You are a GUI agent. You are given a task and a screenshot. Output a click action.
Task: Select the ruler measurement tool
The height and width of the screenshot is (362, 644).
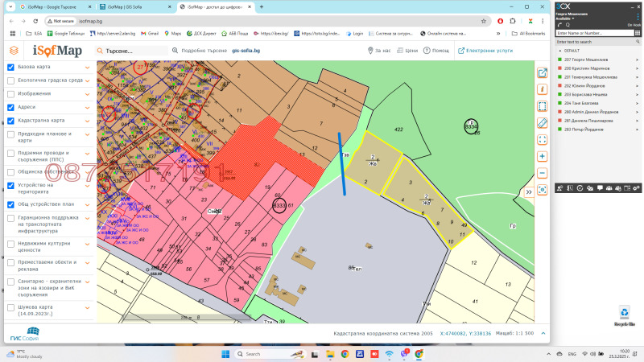click(542, 123)
